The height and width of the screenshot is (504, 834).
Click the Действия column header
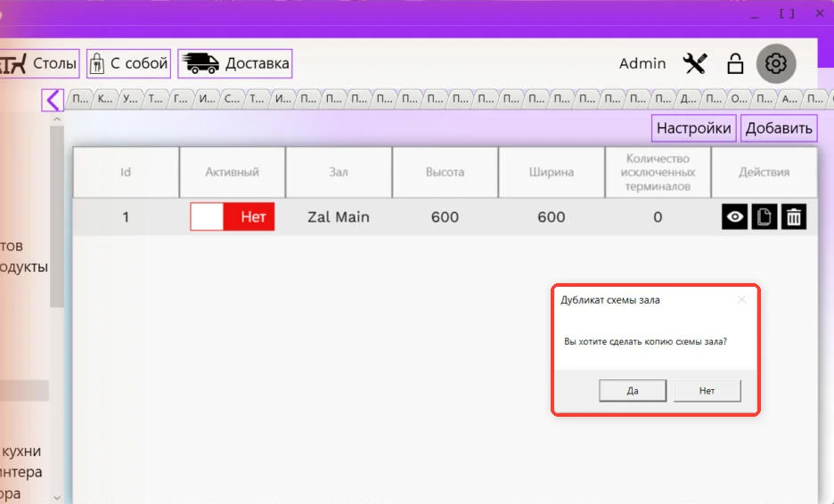[x=764, y=172]
